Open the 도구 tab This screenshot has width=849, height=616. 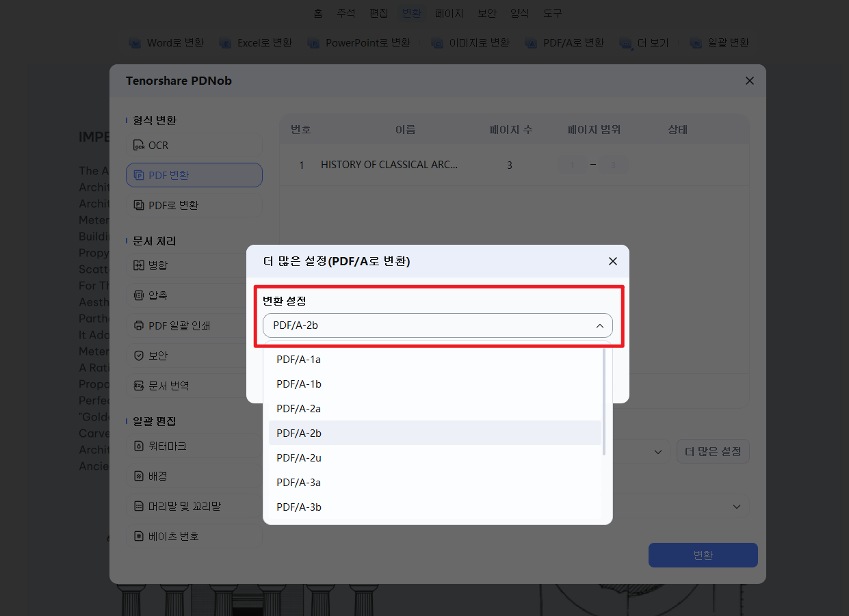[553, 13]
